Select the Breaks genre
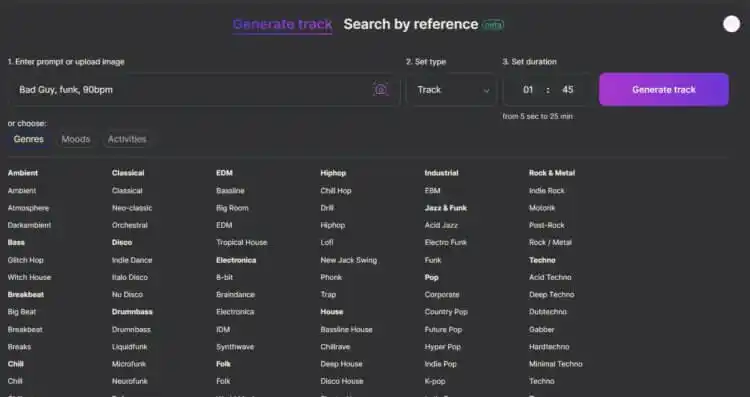Image resolution: width=750 pixels, height=397 pixels. click(x=19, y=347)
